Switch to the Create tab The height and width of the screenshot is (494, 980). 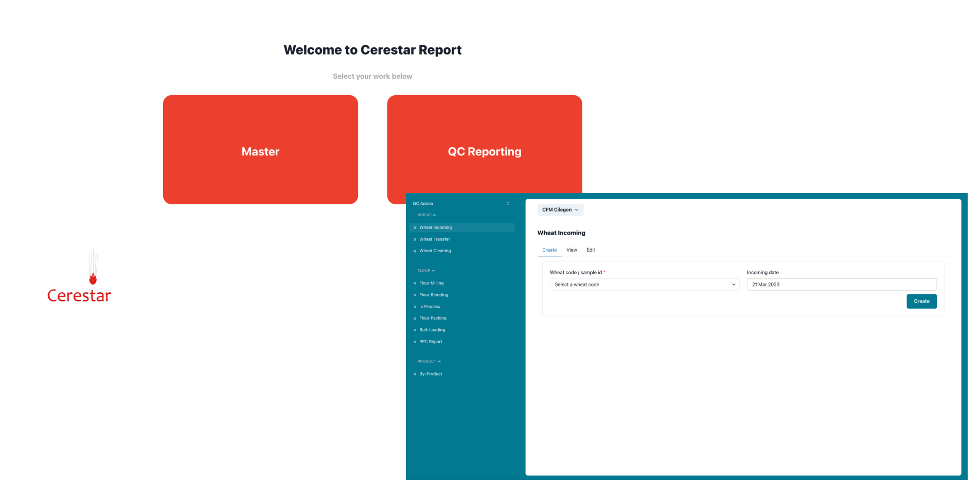pyautogui.click(x=549, y=250)
